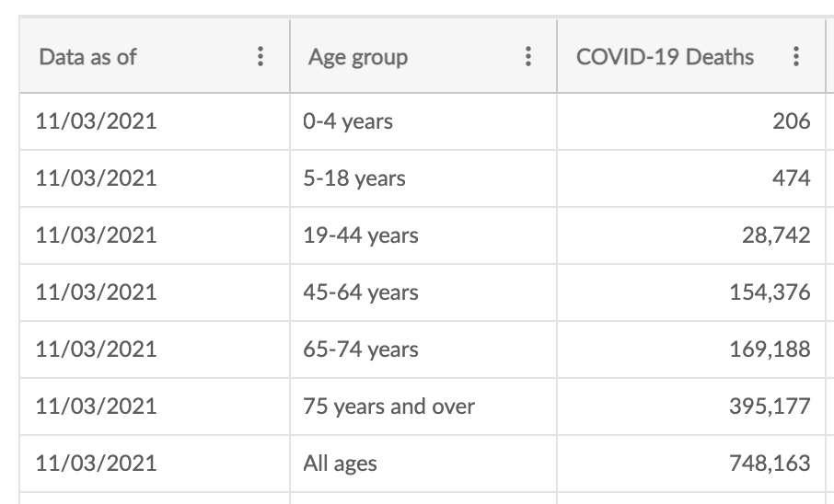Sort by the Age group column header
The image size is (834, 504).
pos(358,57)
